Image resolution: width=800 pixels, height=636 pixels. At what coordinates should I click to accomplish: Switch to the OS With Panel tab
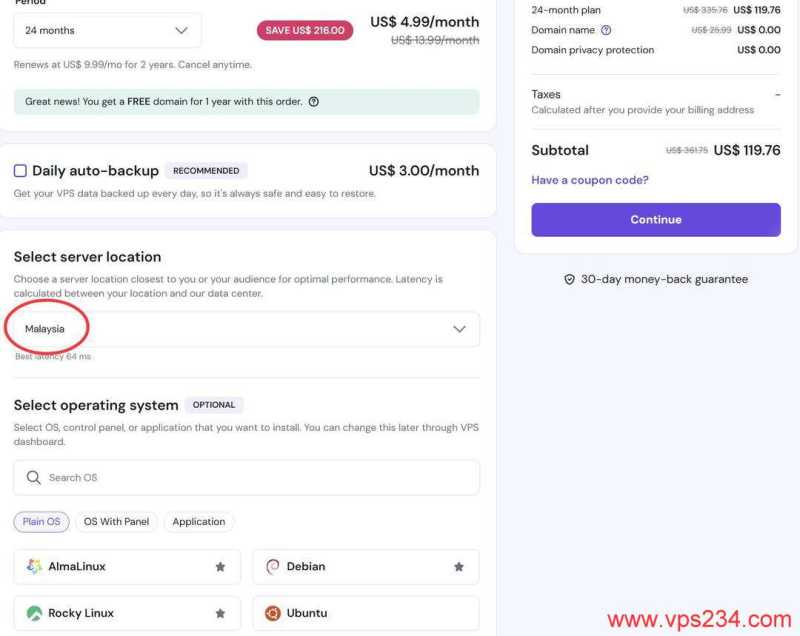pos(117,521)
